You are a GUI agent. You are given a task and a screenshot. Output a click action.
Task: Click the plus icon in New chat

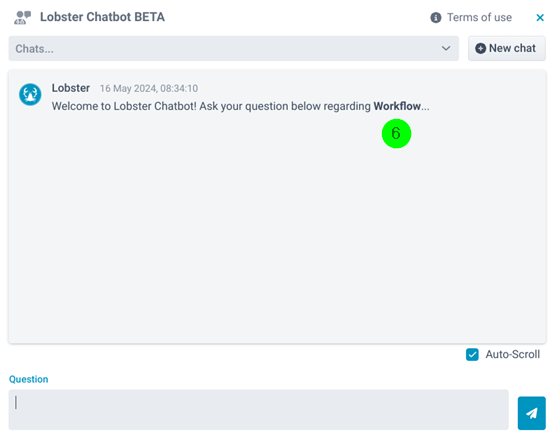[x=480, y=48]
